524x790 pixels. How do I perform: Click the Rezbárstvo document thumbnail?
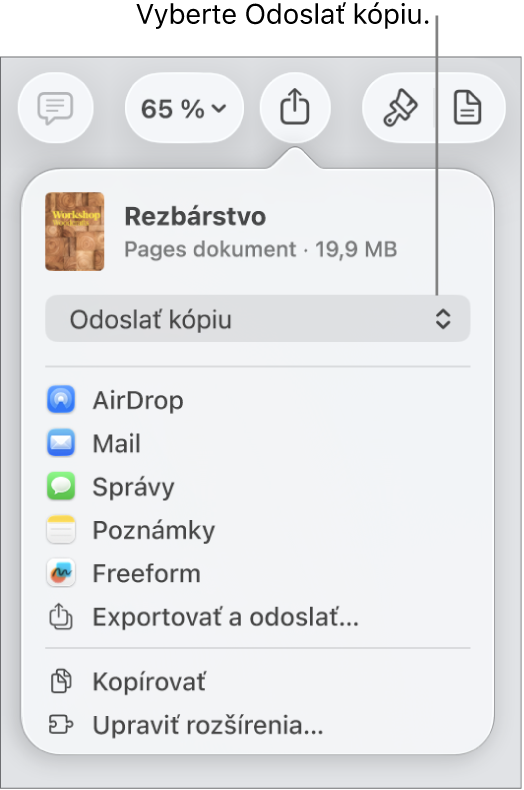click(x=75, y=231)
